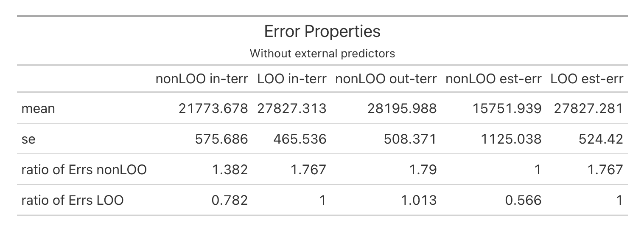Screen dimensions: 644x232
Task: Select the ratio cell showing 0.566
Action: point(526,200)
